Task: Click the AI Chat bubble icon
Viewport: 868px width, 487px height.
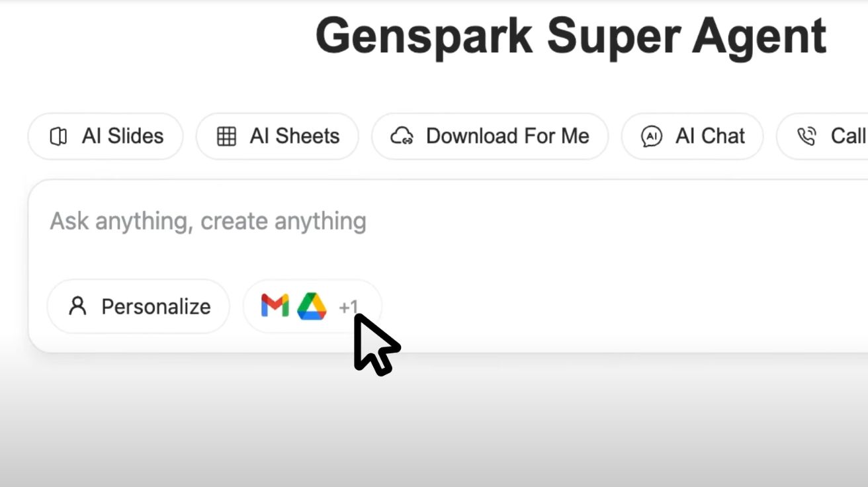Action: pos(652,136)
